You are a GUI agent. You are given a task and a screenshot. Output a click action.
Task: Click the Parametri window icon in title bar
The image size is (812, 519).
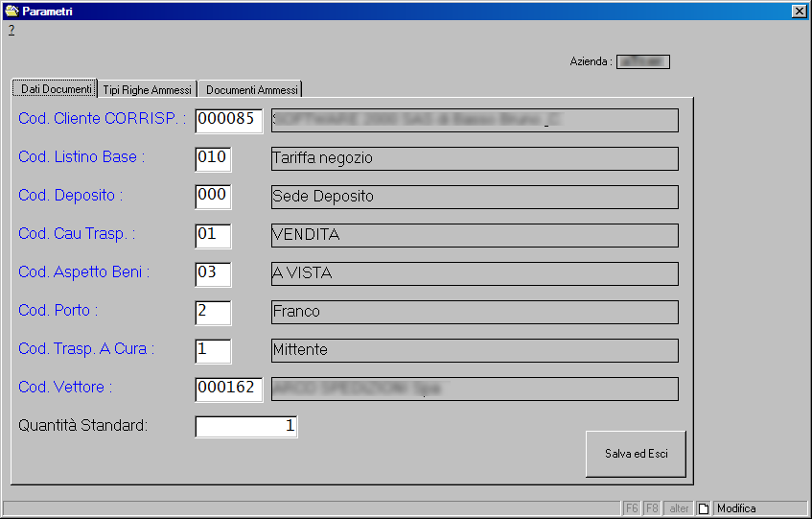coord(12,11)
